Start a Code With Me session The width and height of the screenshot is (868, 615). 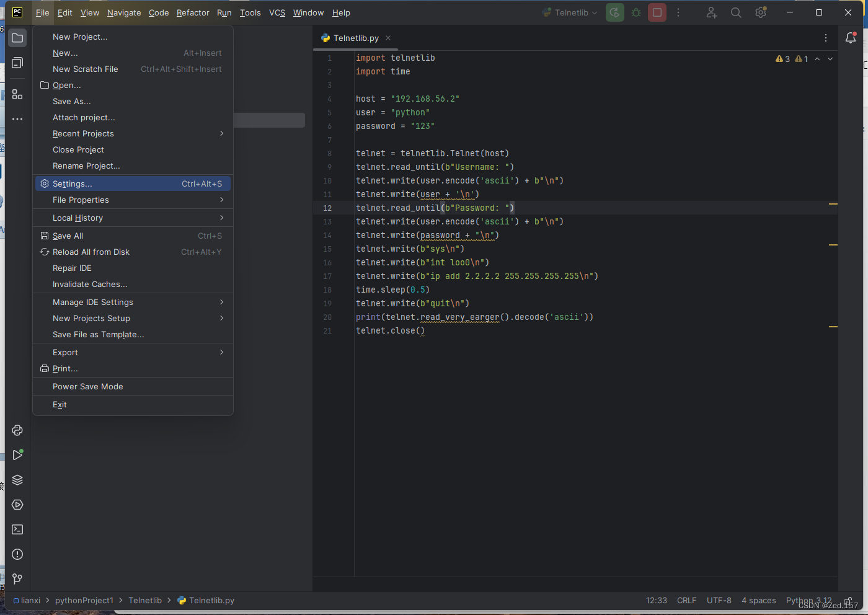[x=711, y=12]
